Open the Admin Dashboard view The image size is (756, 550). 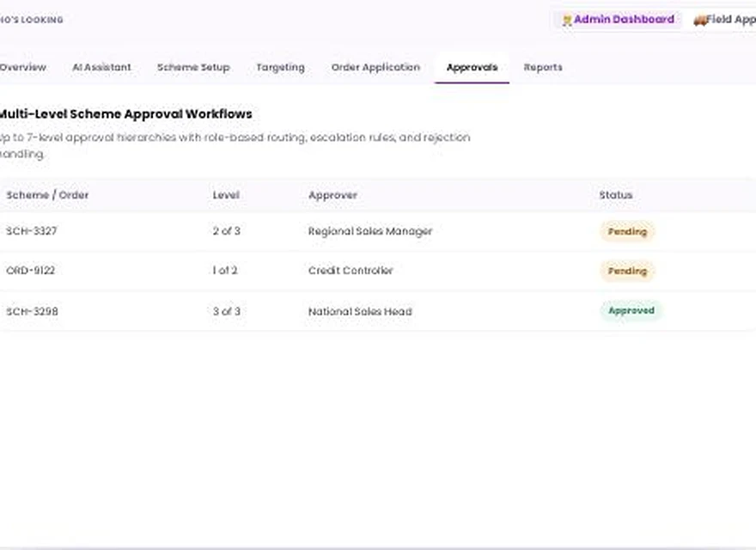pyautogui.click(x=618, y=20)
